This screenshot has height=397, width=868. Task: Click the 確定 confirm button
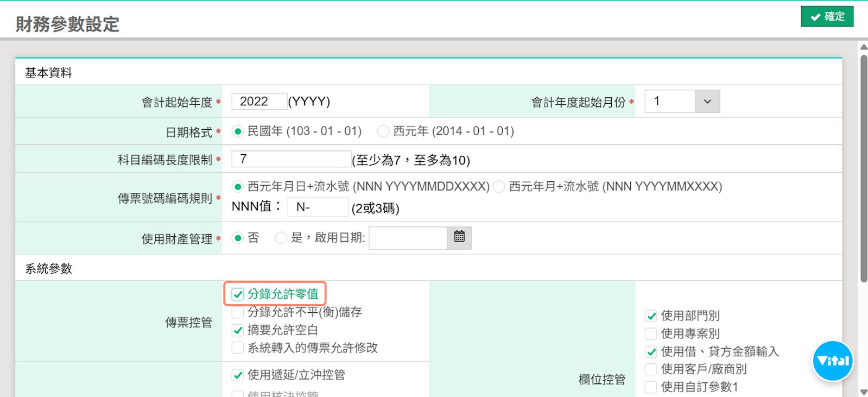tap(827, 17)
